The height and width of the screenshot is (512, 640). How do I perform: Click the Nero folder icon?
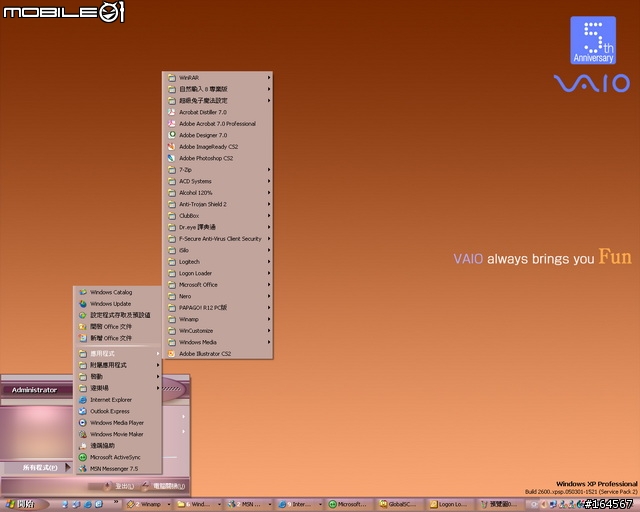pos(172,296)
